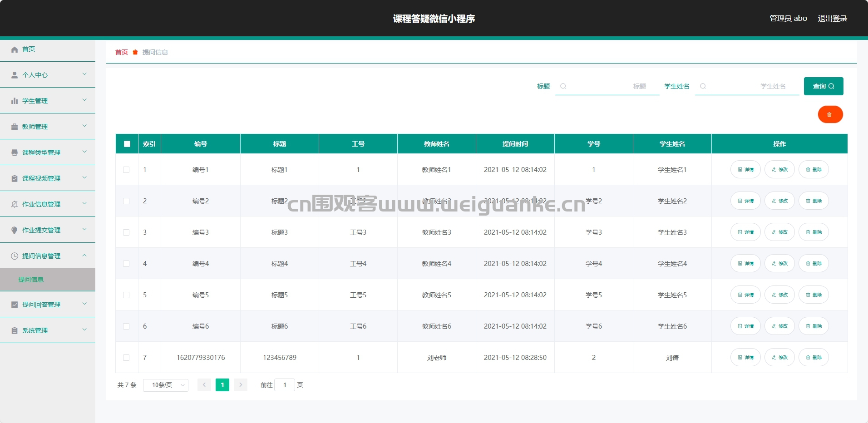Click the chart icon for 提问回答管理
Screen dimensions: 868x423
tap(15, 305)
